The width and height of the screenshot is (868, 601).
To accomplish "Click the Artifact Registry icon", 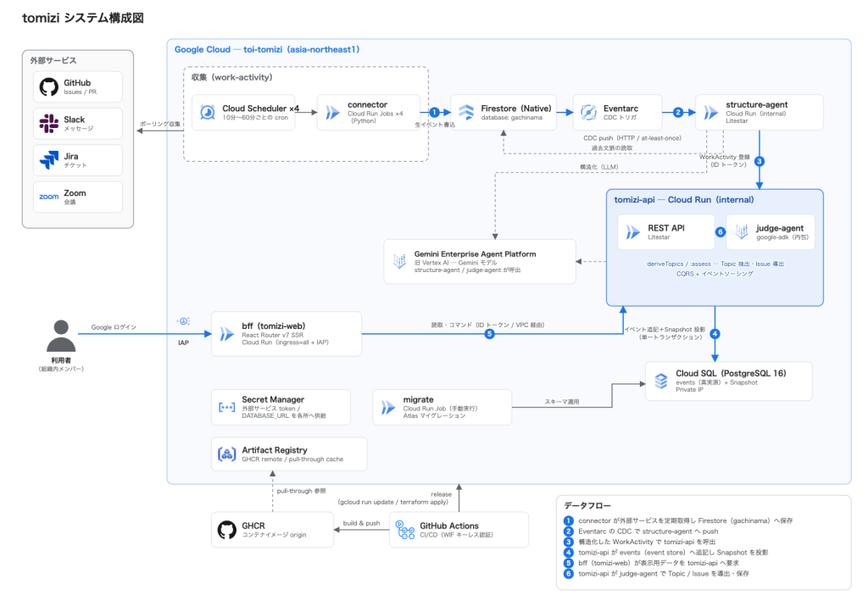I will click(226, 454).
